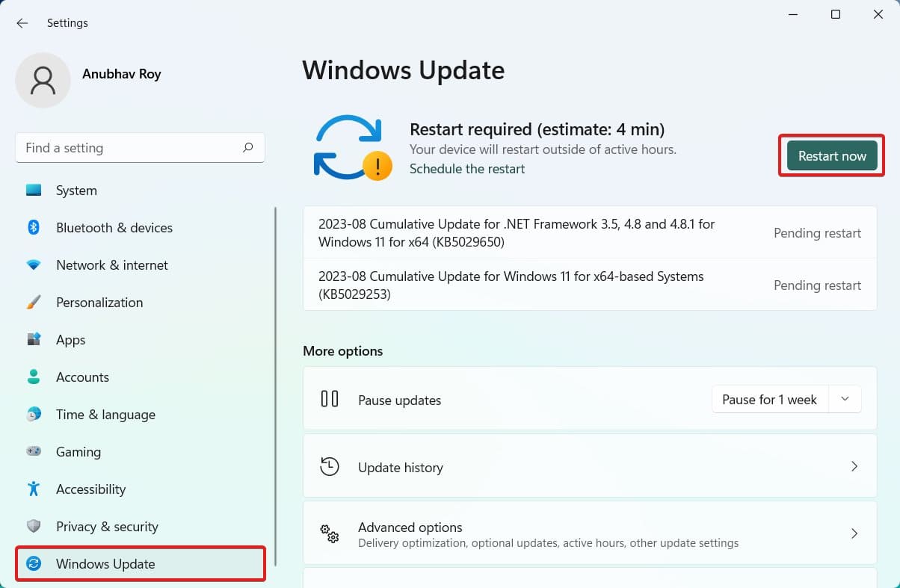
Task: Go back using the back arrow
Action: pyautogui.click(x=22, y=23)
